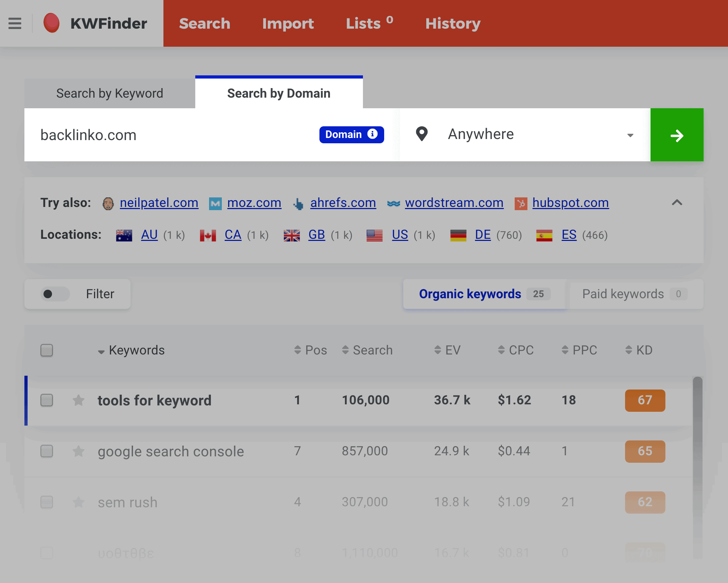Sort by Search volume column
Viewport: 728px width, 583px height.
[x=368, y=350]
